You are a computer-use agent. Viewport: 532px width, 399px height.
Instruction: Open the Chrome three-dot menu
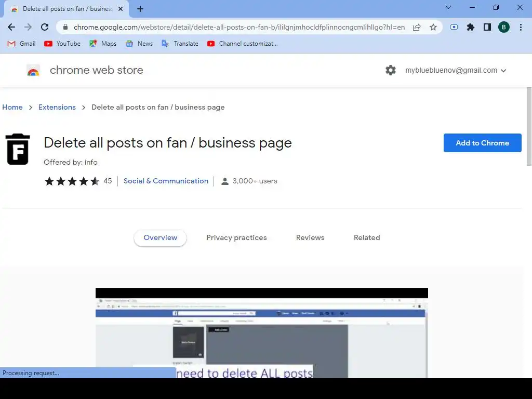521,27
